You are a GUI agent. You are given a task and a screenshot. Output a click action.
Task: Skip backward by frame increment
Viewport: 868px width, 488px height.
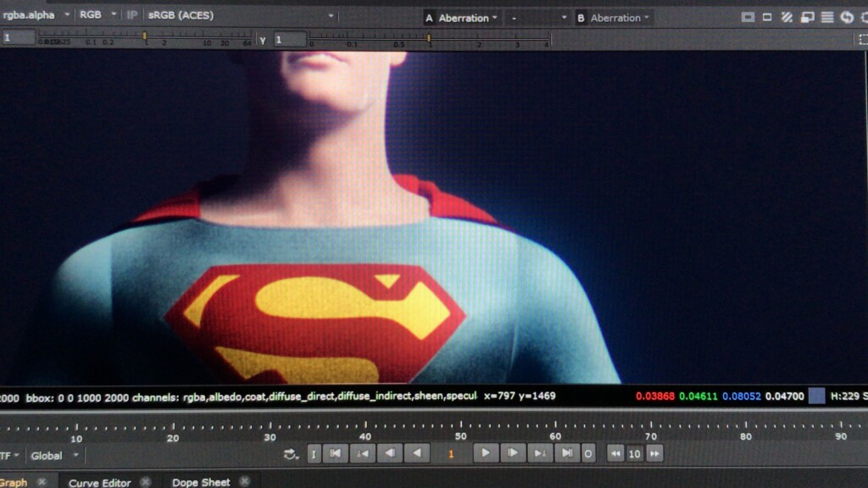pos(615,454)
